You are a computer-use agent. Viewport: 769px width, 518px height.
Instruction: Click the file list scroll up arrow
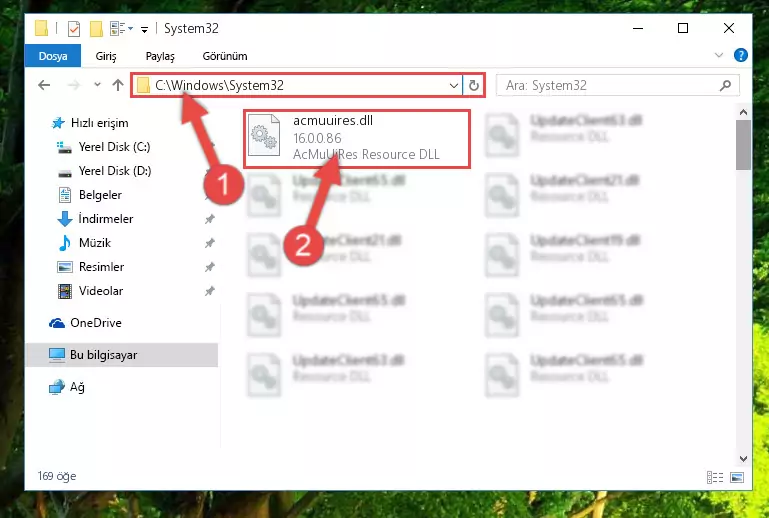[743, 112]
